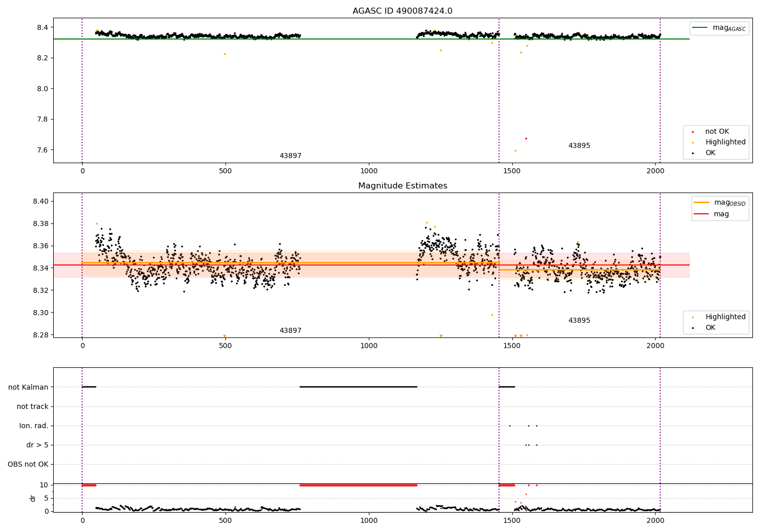Image resolution: width=760 pixels, height=532 pixels.
Task: Click the "8.38" y-tick in Magnitude Estimates
Action: click(40, 224)
